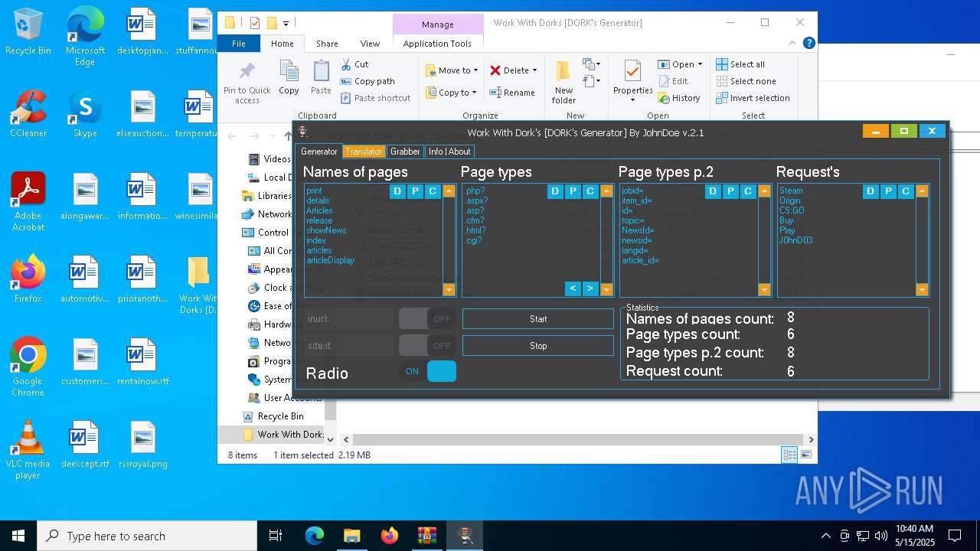The height and width of the screenshot is (551, 980).
Task: Open the Open dropdown in Explorer ribbon
Action: (x=679, y=64)
